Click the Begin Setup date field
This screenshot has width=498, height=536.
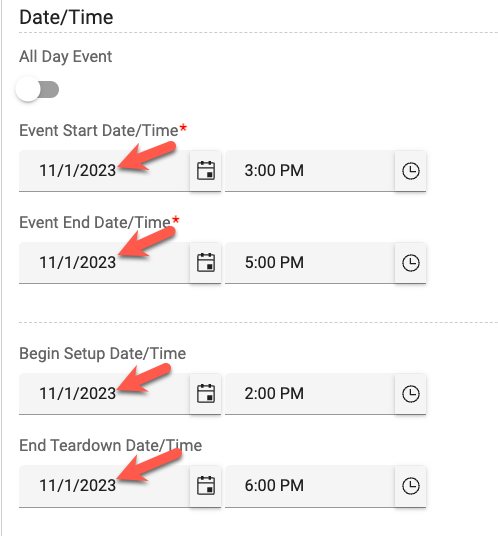(x=104, y=393)
